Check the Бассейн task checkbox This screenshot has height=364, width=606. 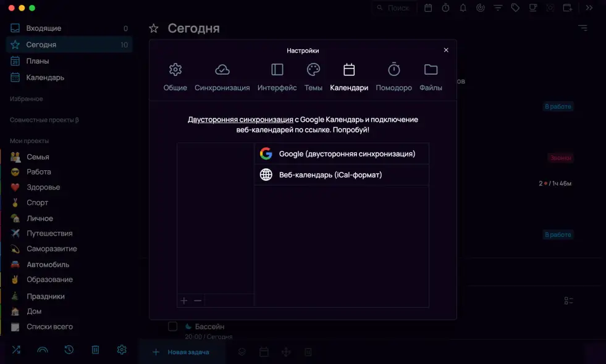173,326
